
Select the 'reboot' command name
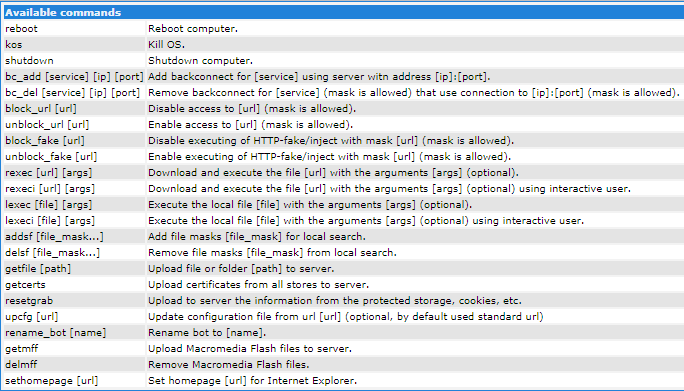(21, 29)
